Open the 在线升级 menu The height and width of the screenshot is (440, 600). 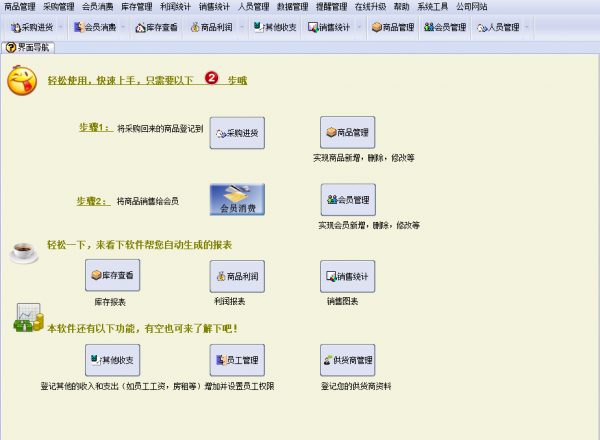click(x=370, y=7)
